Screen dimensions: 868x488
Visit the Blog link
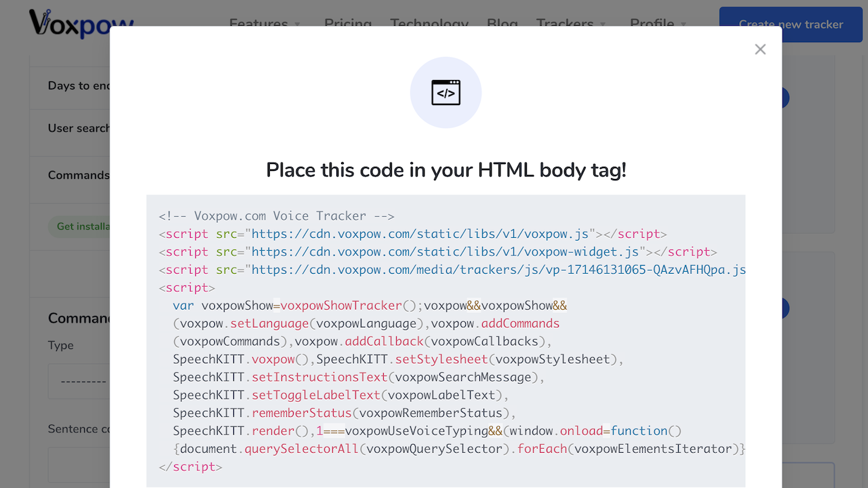click(502, 20)
